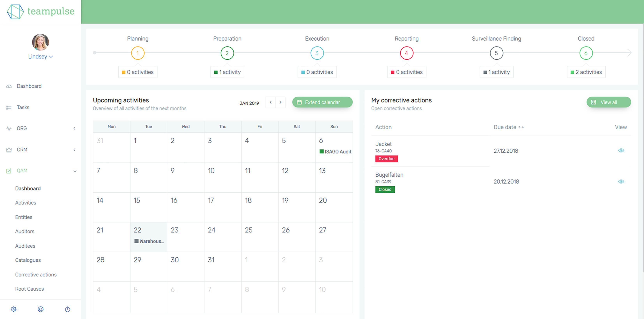Click the teampulse logo icon

coord(15,11)
